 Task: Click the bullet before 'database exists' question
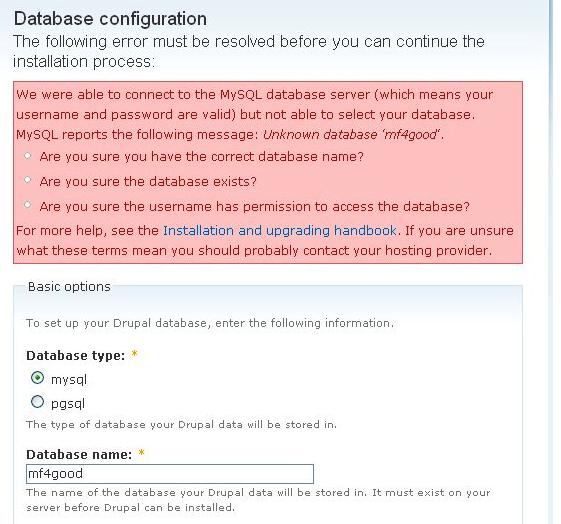[x=28, y=180]
